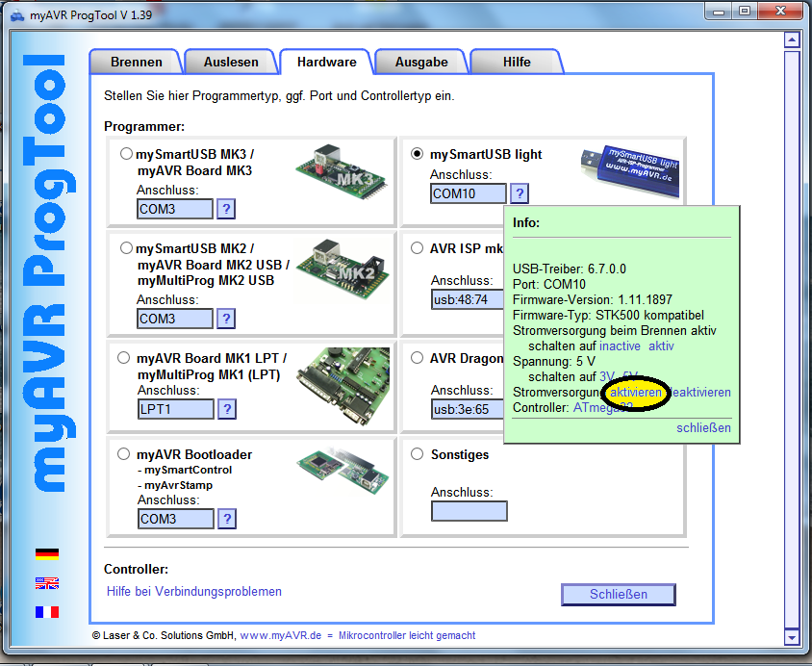Switch language with the German flag
812x666 pixels.
(x=47, y=554)
